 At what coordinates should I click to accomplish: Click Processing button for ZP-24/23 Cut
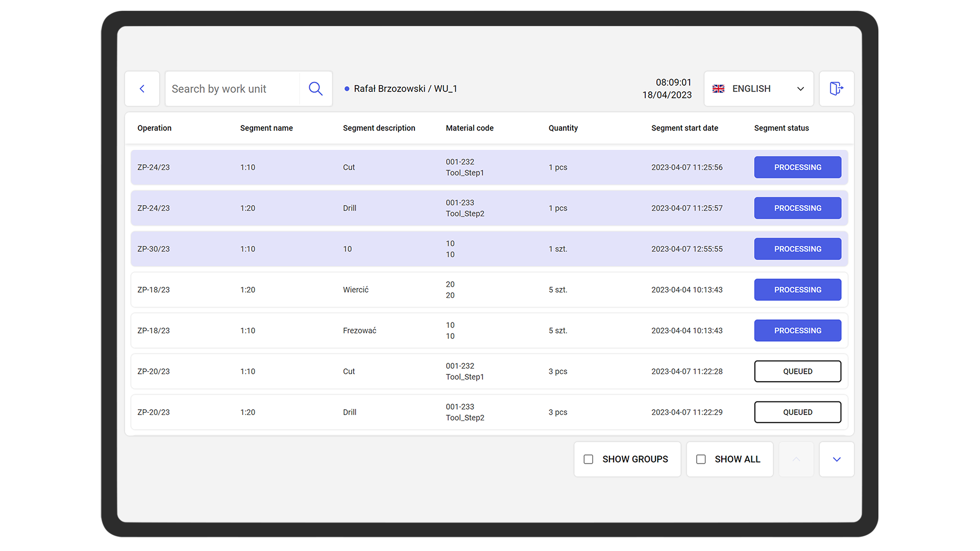797,167
